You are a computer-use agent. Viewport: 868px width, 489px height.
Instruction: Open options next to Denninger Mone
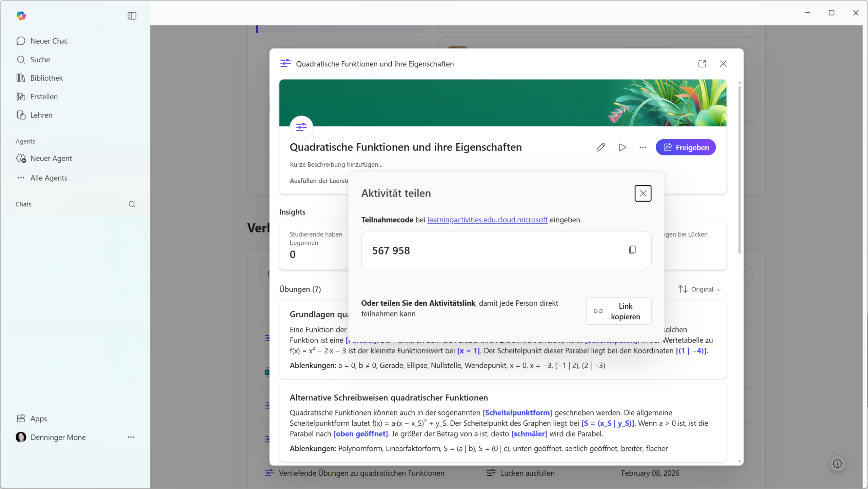(131, 437)
